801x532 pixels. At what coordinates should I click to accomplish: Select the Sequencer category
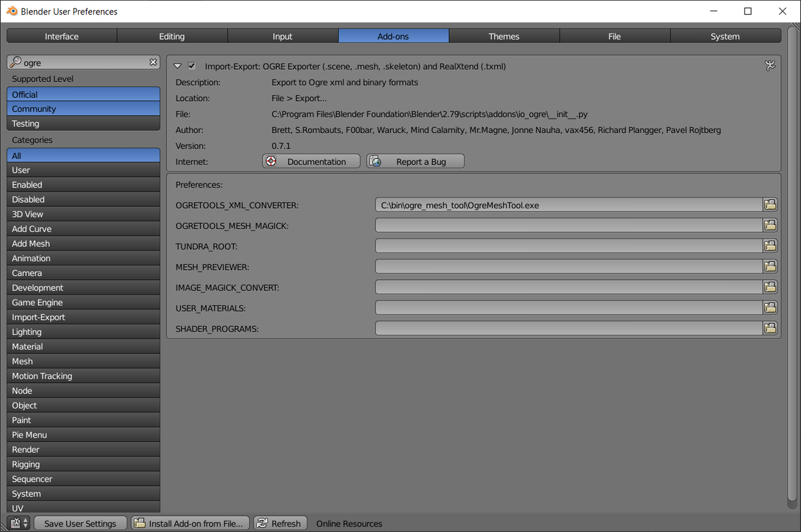tap(84, 479)
